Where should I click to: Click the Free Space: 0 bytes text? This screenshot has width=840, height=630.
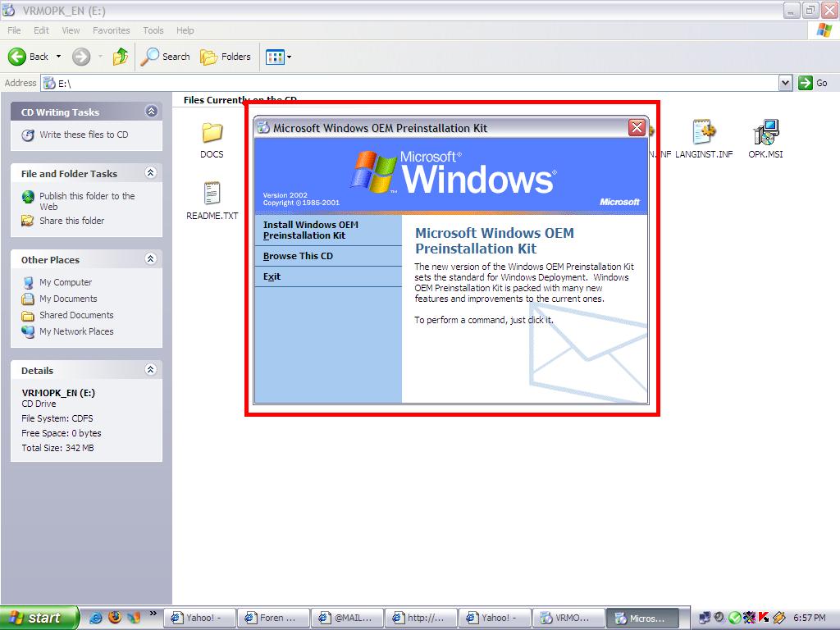[x=61, y=433]
